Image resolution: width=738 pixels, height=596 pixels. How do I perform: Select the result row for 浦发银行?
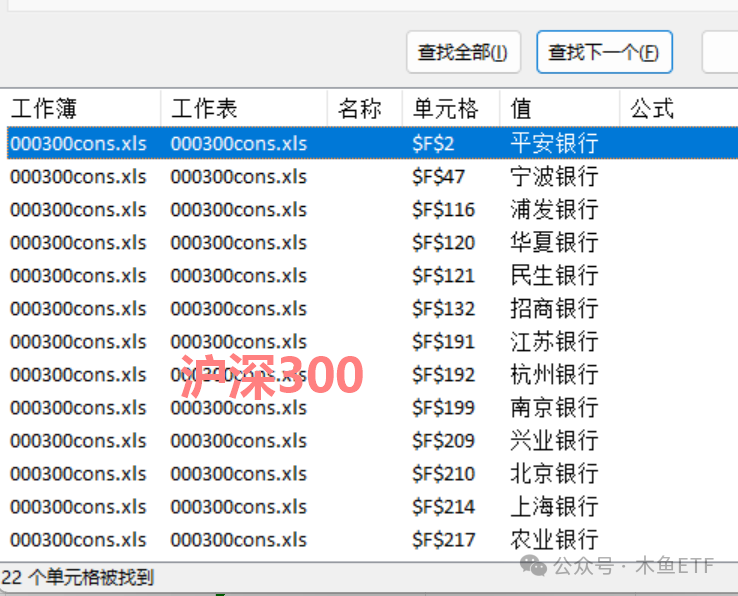click(372, 209)
